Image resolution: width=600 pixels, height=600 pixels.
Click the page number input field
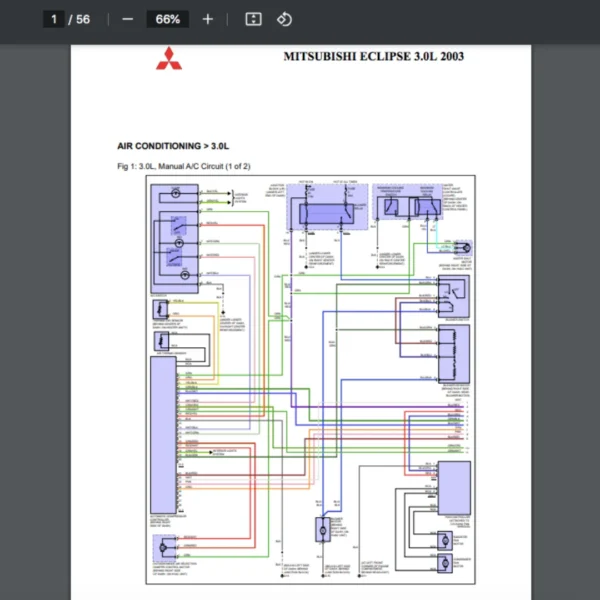[54, 19]
